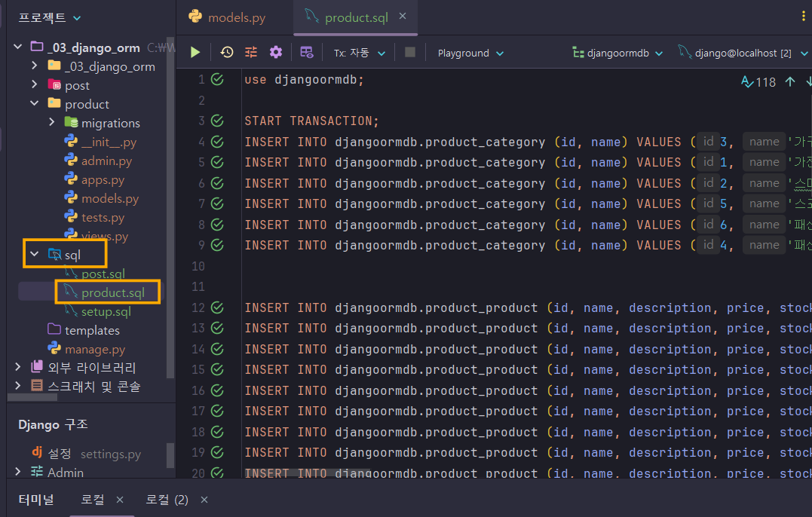Image resolution: width=812 pixels, height=517 pixels.
Task: Click the green check mark on line 12
Action: [218, 307]
